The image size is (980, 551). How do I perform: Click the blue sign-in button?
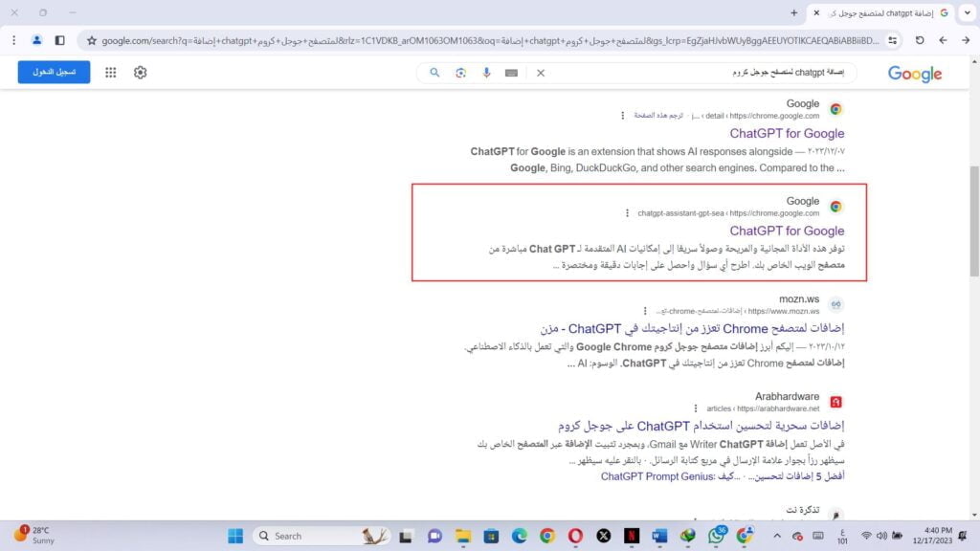coord(54,73)
